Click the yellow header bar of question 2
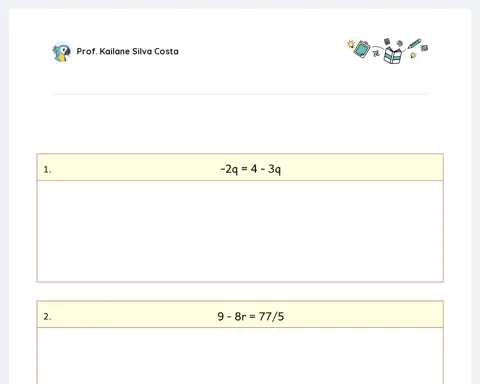This screenshot has width=480, height=384. [x=240, y=314]
